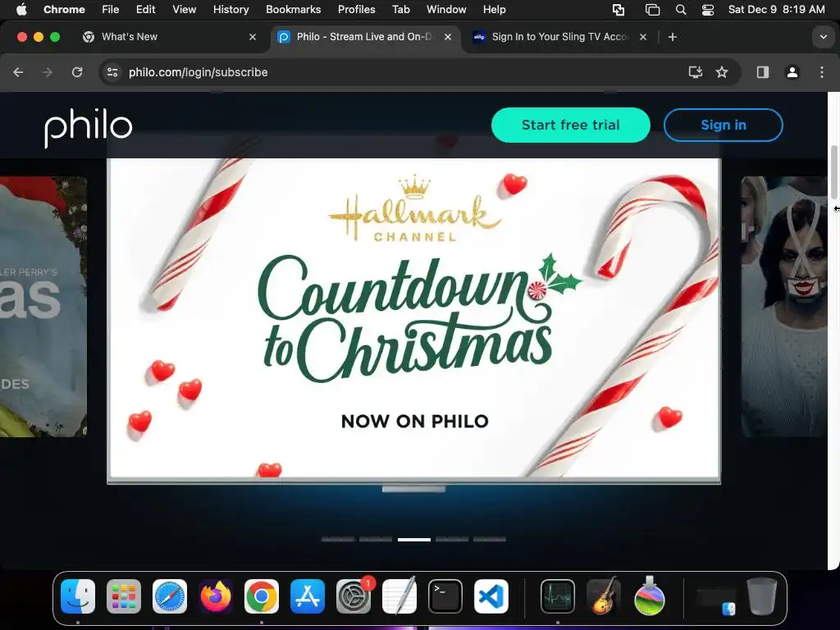Open Chrome from the dock
Viewport: 840px width, 630px height.
[x=262, y=596]
